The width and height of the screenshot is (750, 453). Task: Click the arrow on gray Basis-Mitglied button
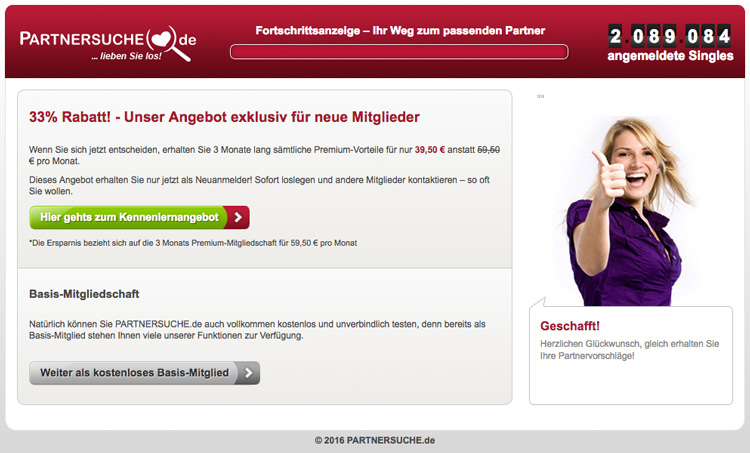(x=248, y=373)
